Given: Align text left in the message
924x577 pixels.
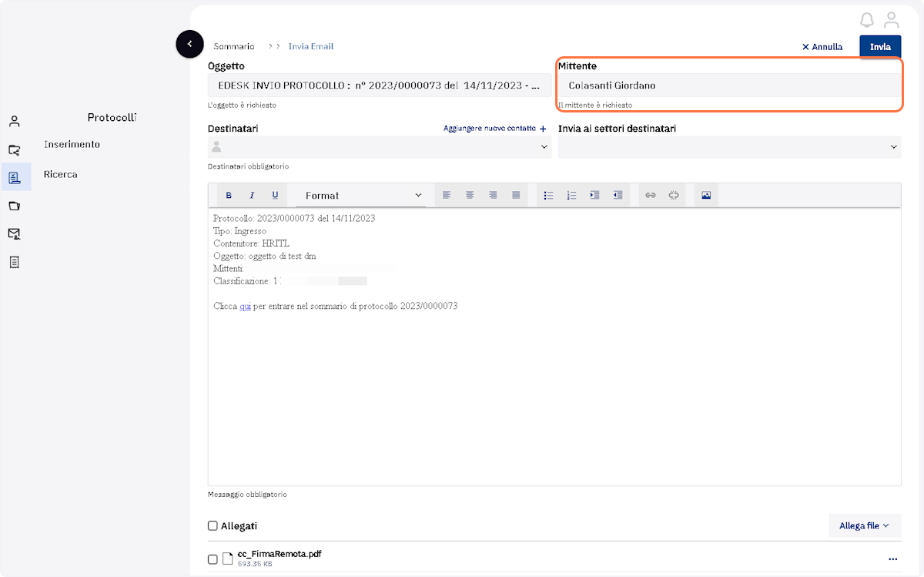Looking at the screenshot, I should click(x=447, y=196).
